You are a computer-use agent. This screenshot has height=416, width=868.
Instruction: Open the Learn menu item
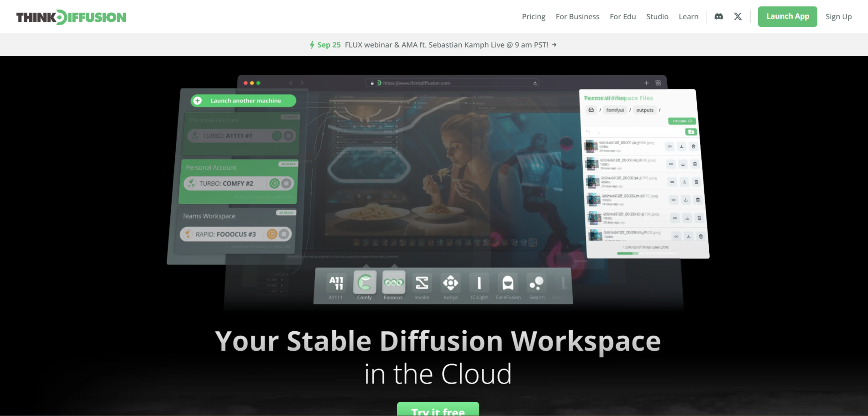pos(688,16)
